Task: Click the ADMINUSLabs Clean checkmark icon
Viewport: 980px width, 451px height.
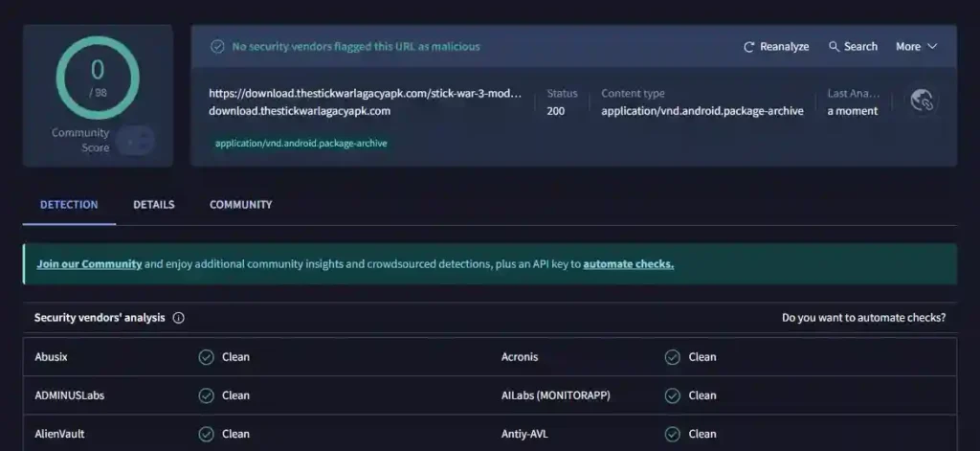Action: pyautogui.click(x=207, y=395)
